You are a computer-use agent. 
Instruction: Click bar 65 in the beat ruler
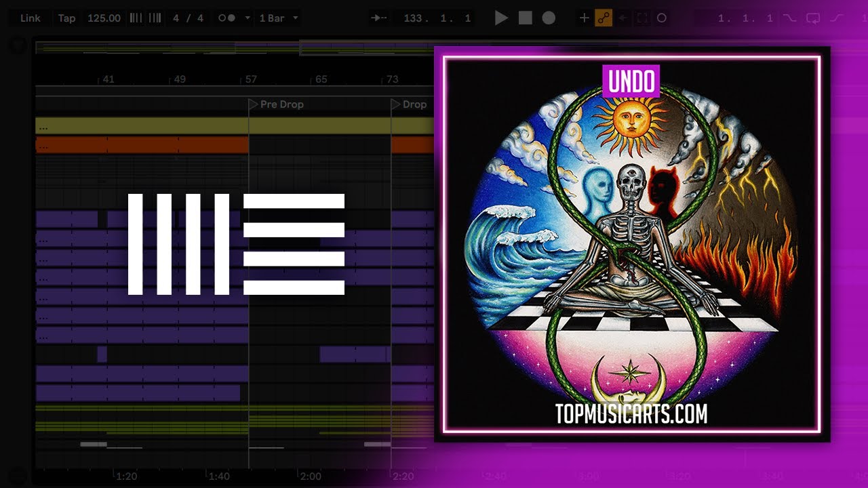coord(321,79)
